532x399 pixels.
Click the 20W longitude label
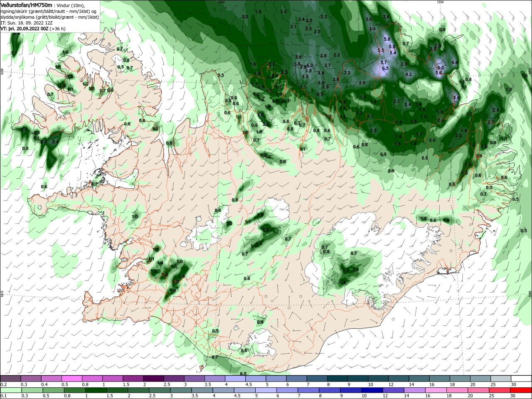(x=221, y=2)
